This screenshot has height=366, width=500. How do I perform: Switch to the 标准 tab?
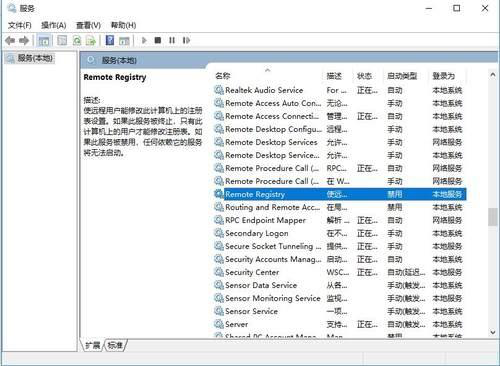tap(115, 345)
